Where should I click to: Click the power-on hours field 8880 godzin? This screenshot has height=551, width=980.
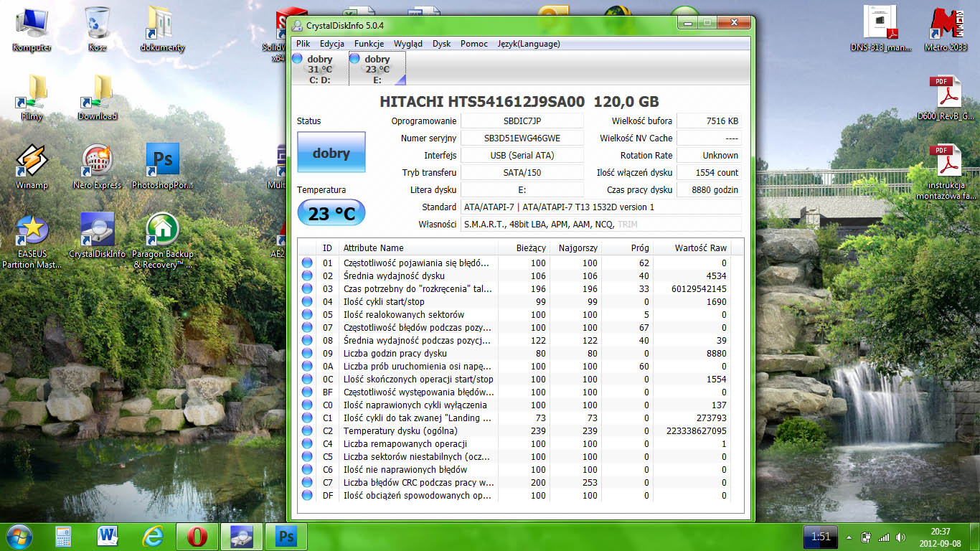(709, 190)
